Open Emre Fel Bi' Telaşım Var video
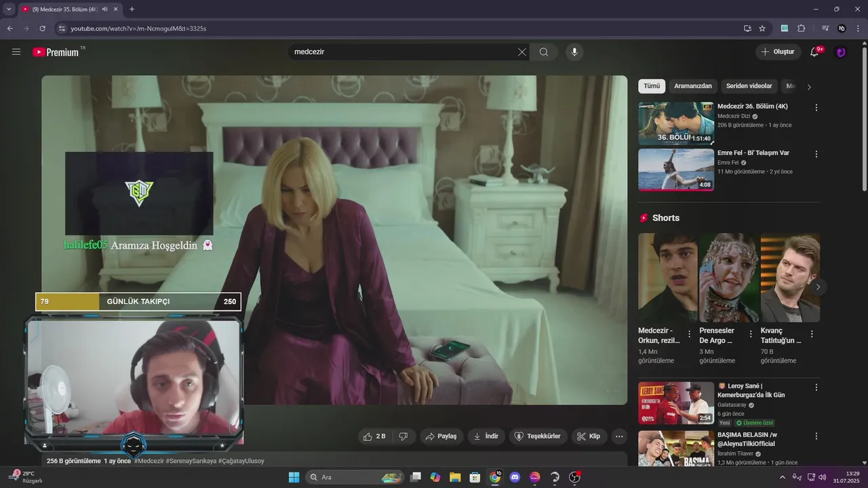 point(676,170)
